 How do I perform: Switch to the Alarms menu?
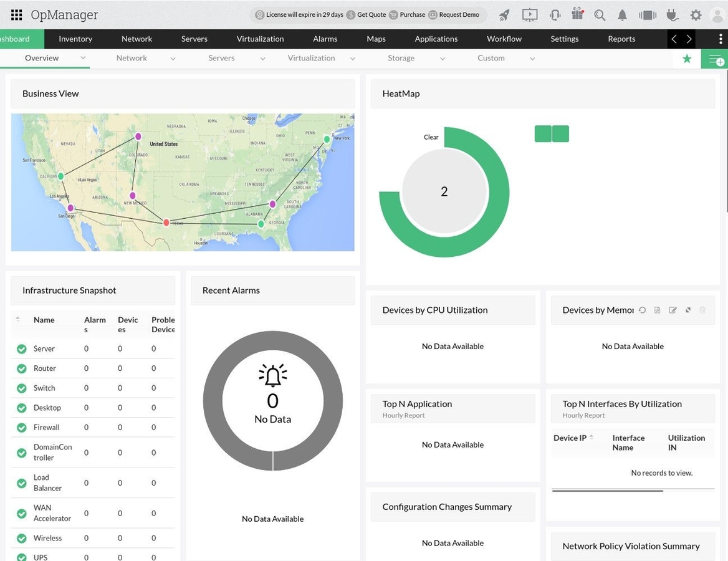pyautogui.click(x=325, y=39)
